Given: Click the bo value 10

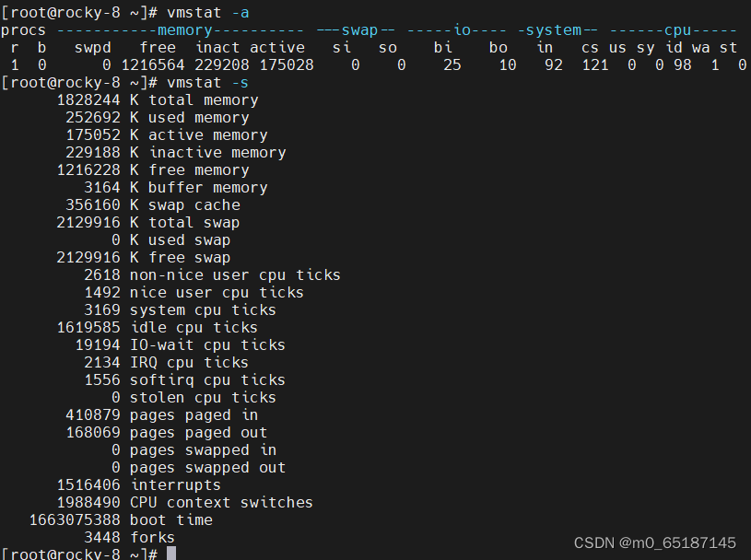Looking at the screenshot, I should tap(508, 64).
